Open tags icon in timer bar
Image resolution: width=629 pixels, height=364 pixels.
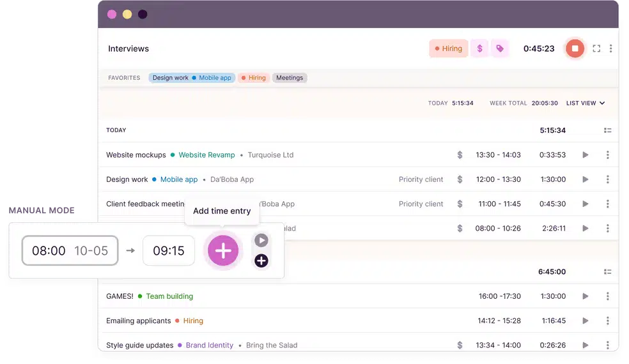click(500, 49)
